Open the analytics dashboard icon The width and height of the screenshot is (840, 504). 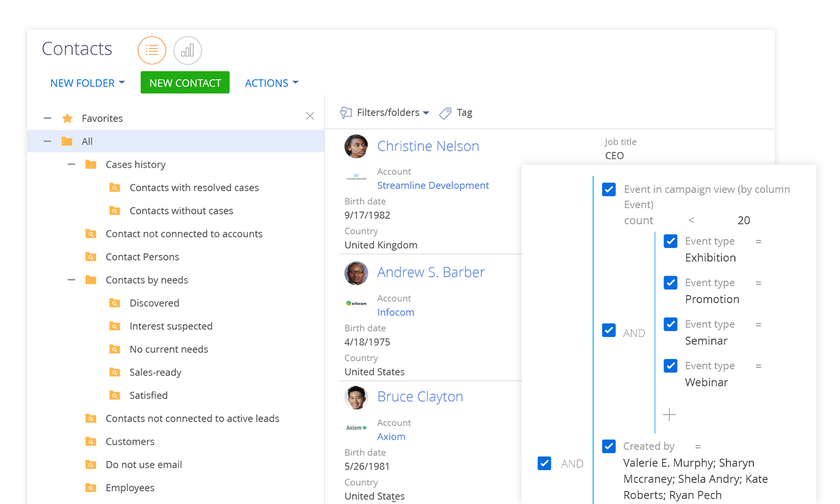(x=187, y=50)
